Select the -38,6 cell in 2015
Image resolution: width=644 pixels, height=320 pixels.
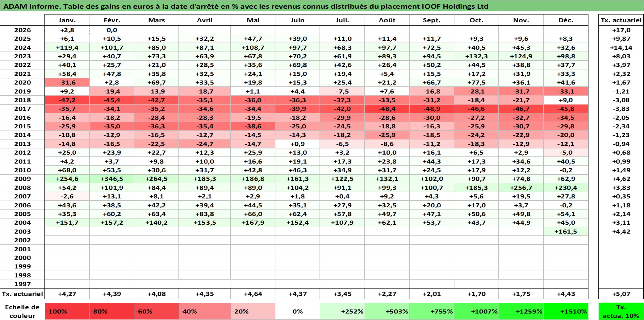[253, 126]
